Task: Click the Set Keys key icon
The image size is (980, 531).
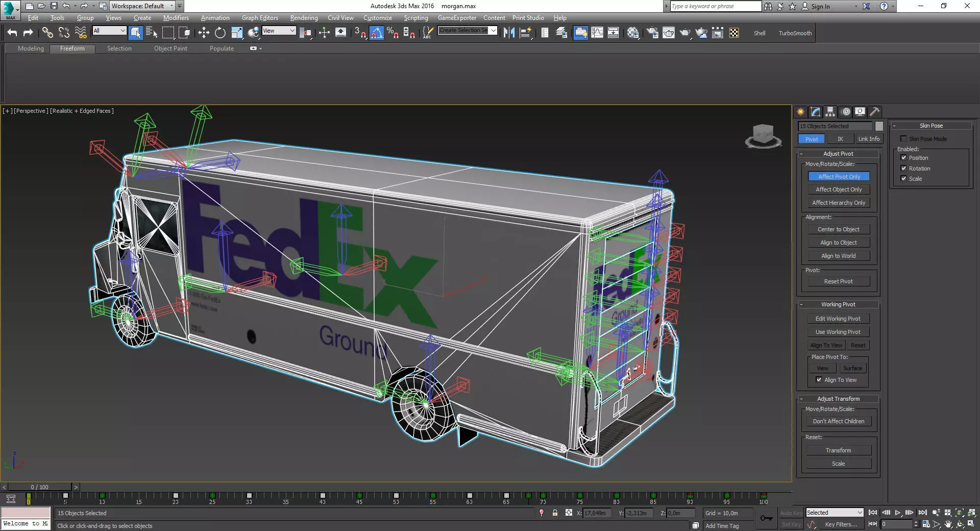Action: (766, 518)
